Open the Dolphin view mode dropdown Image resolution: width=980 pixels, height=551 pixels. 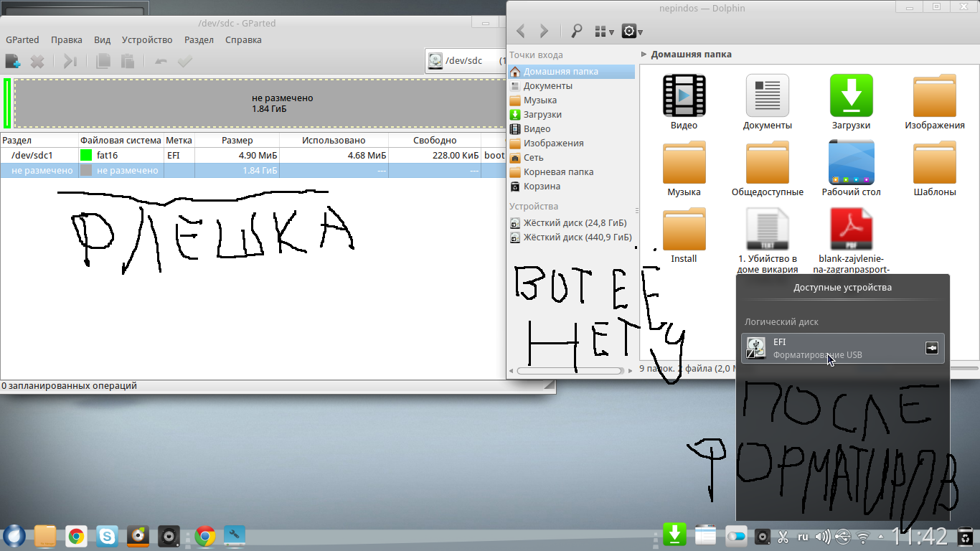604,32
